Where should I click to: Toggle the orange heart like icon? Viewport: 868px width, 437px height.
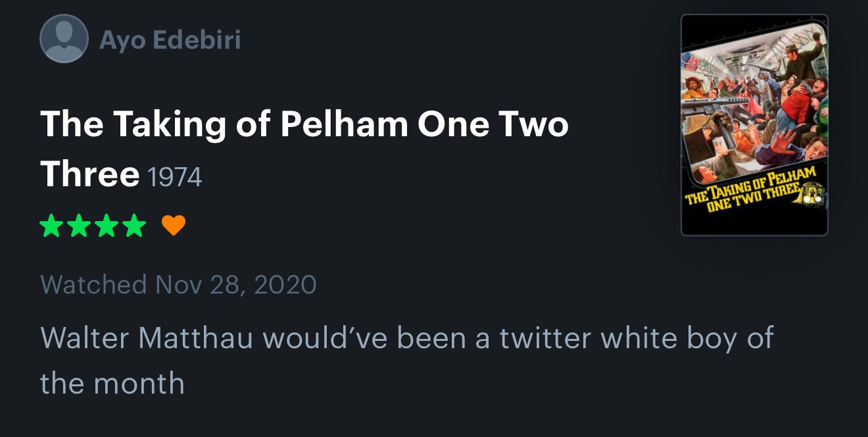tap(174, 226)
